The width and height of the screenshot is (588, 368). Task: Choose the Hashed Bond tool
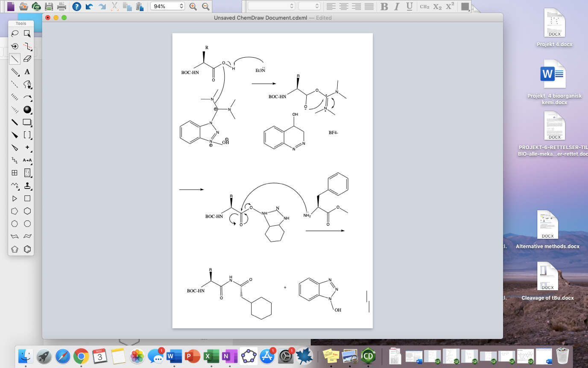click(x=15, y=97)
